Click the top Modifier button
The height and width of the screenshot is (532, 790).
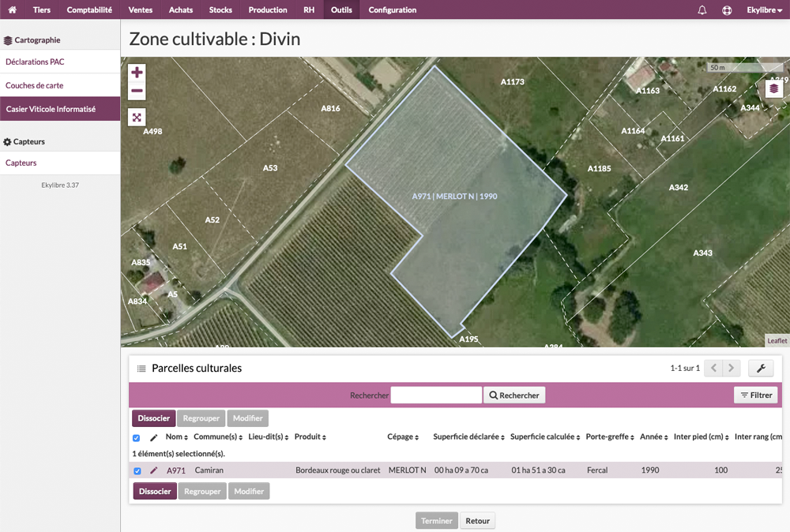[247, 418]
